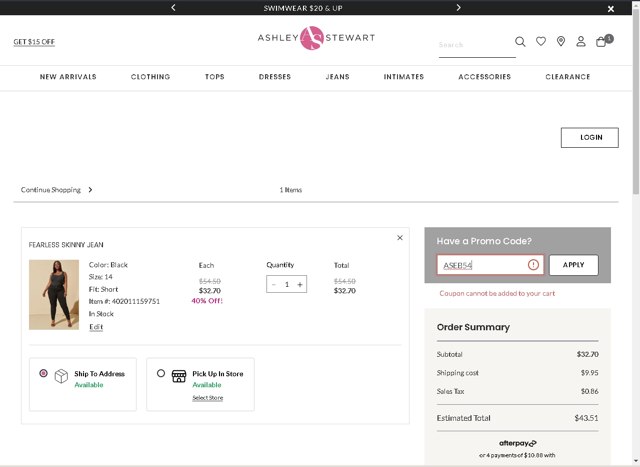Click the Login button
This screenshot has height=467, width=640.
(590, 138)
